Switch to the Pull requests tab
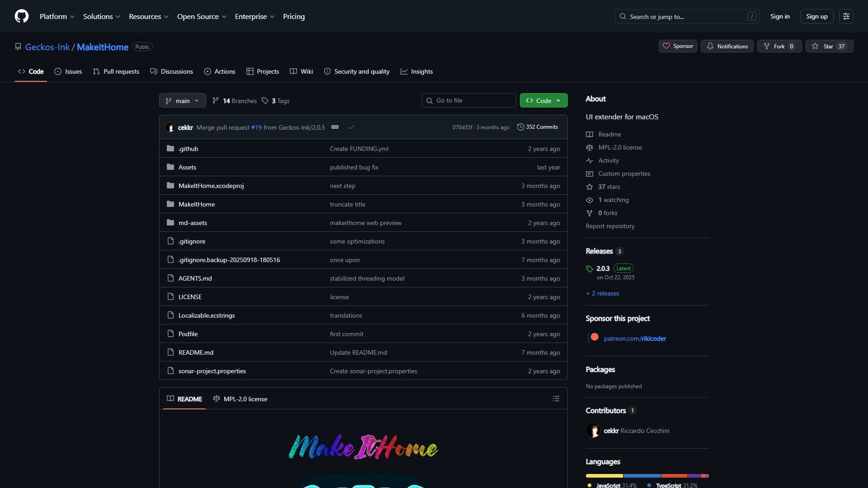868x488 pixels. (x=116, y=71)
